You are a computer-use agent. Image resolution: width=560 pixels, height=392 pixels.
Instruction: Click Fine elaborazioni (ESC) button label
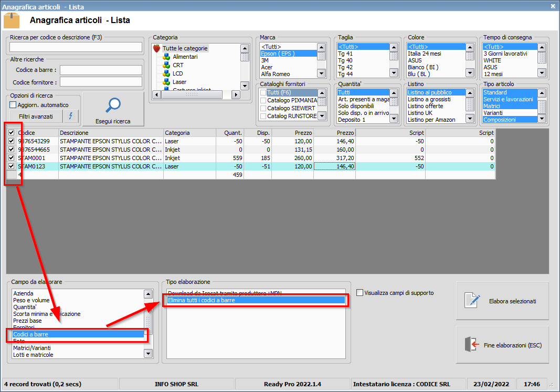[x=513, y=345]
